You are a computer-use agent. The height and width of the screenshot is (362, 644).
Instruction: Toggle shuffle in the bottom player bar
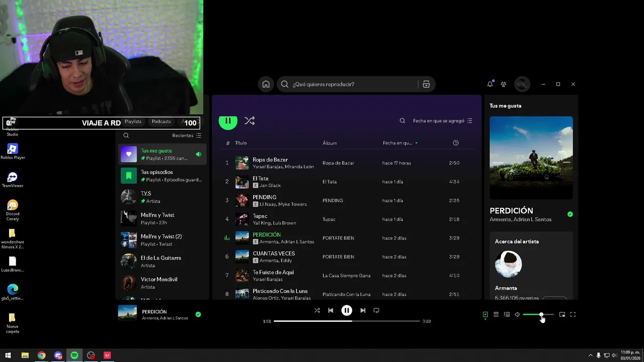[x=317, y=310]
